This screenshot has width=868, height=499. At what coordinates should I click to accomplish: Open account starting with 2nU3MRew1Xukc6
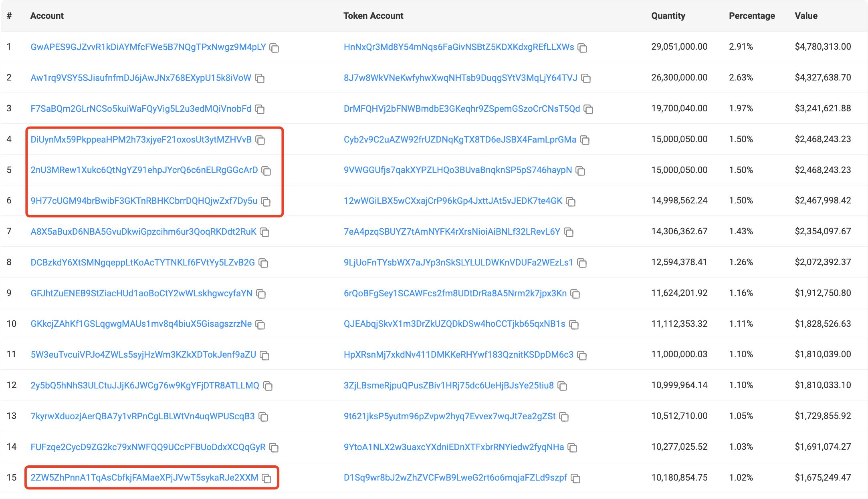click(x=144, y=170)
